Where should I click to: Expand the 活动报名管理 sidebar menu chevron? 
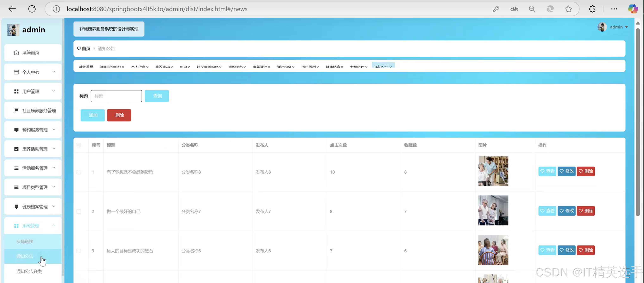(x=54, y=168)
